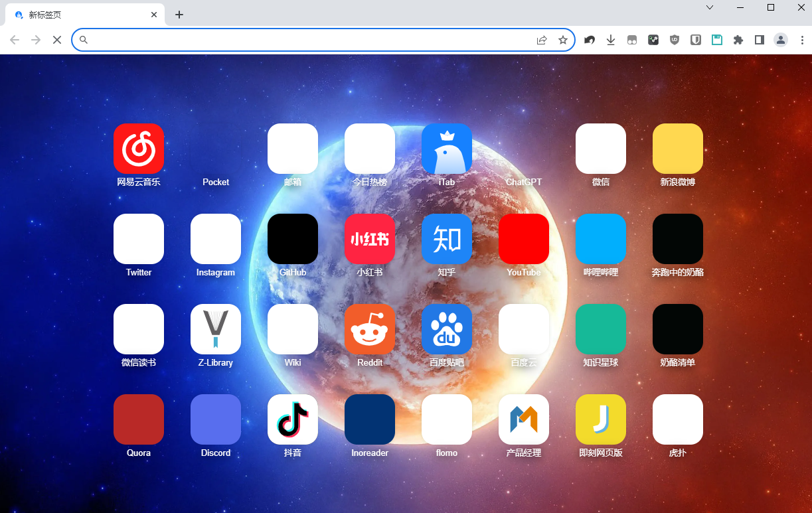Open the GitHub black tile
Image resolution: width=812 pixels, height=513 pixels.
[293, 239]
